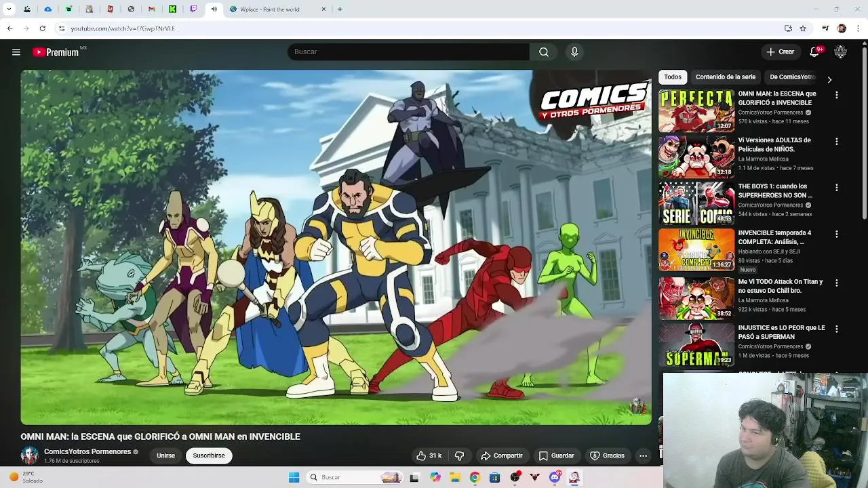Reload the current page

tap(42, 28)
